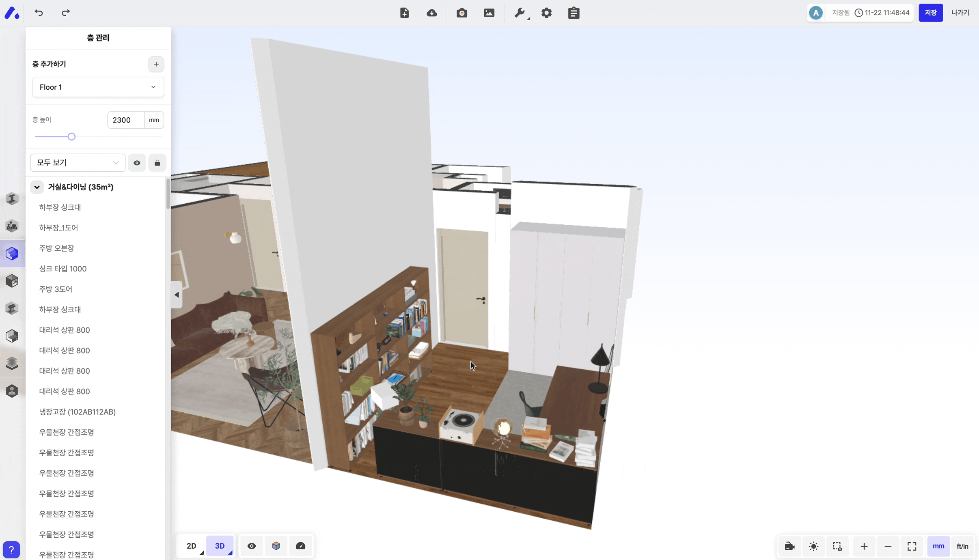
Task: Toggle visibility eye in layer panel
Action: 137,163
